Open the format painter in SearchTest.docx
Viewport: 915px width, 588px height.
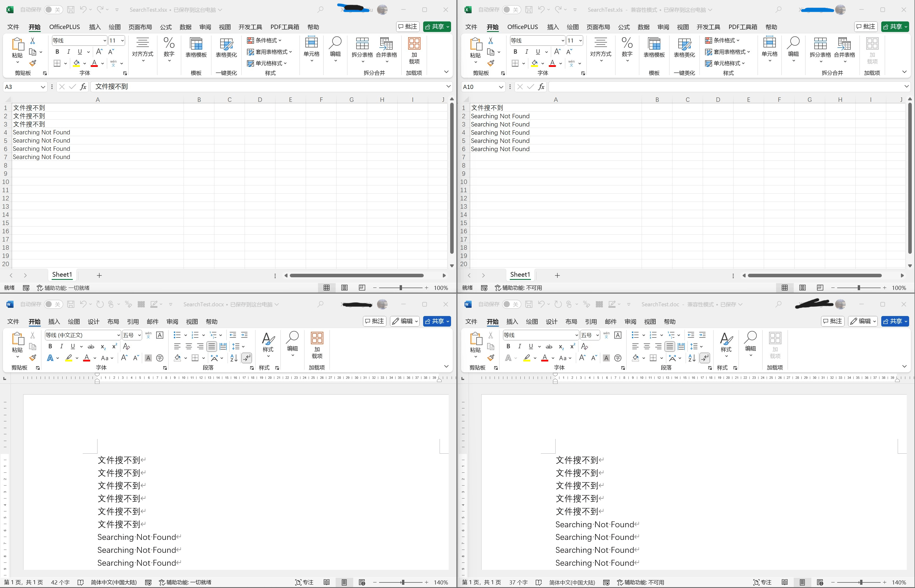[x=33, y=358]
